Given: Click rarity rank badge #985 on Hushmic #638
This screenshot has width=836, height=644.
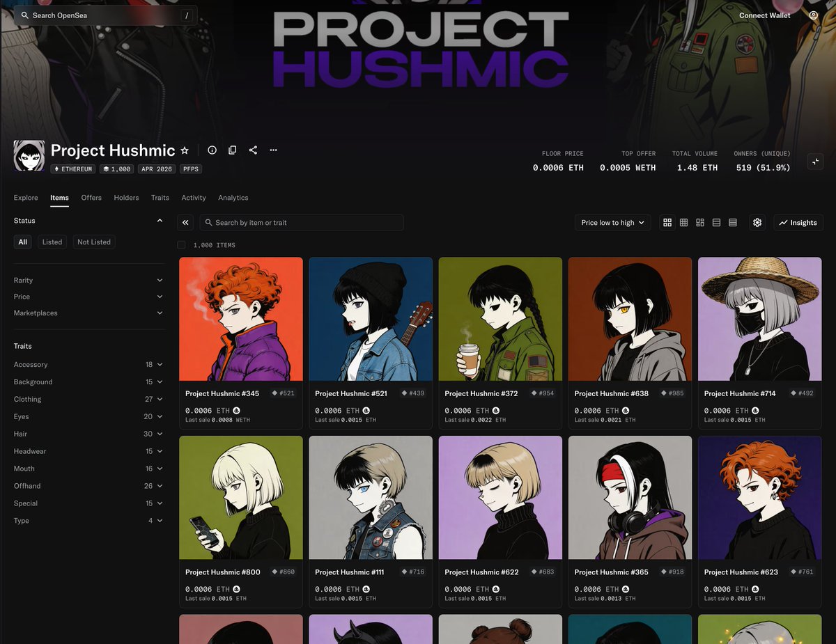Looking at the screenshot, I should coord(672,393).
